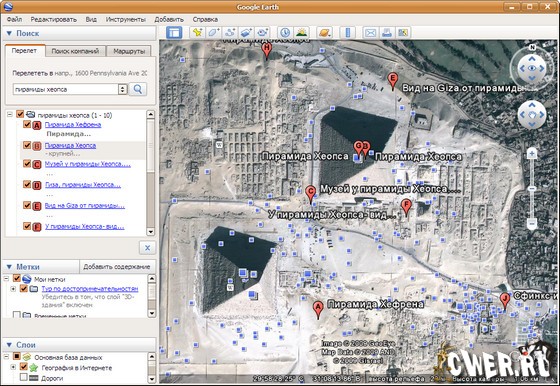Toggle the sidebar panel toolbar button
560x386 pixels.
174,33
